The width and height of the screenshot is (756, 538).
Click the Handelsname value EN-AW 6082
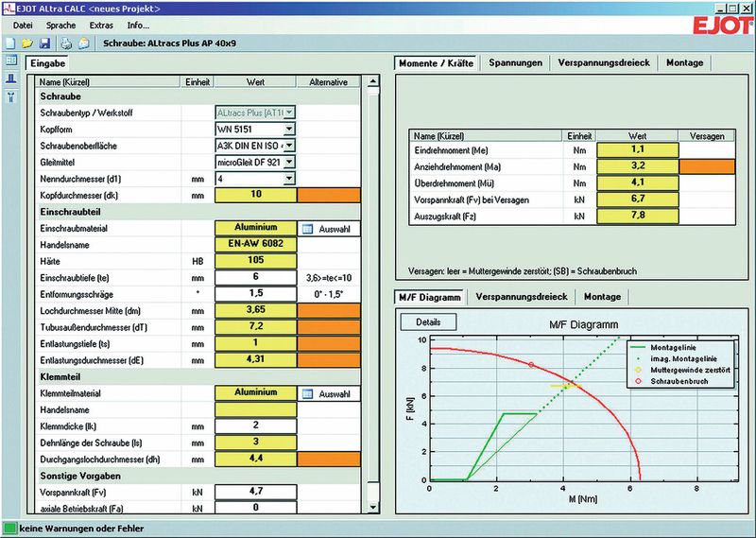click(255, 245)
